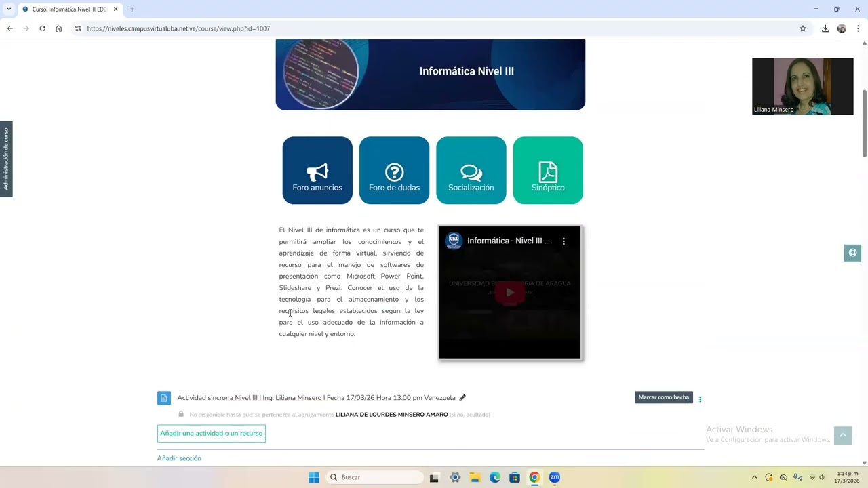The height and width of the screenshot is (488, 868).
Task: Open the YouTube video options menu
Action: (x=563, y=241)
